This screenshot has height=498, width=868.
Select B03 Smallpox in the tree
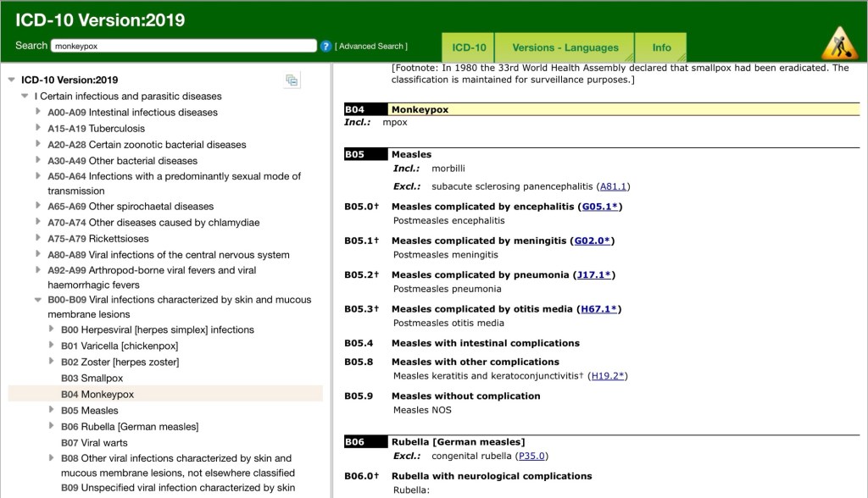click(x=92, y=378)
